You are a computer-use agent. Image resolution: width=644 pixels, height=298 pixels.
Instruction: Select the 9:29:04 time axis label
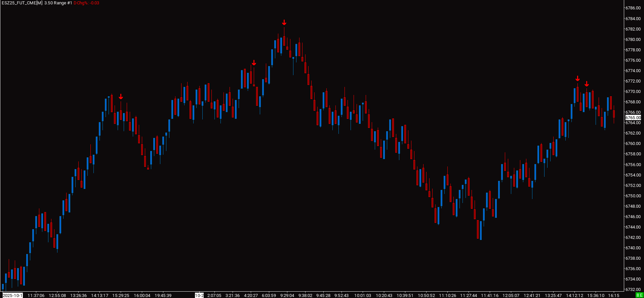point(287,295)
